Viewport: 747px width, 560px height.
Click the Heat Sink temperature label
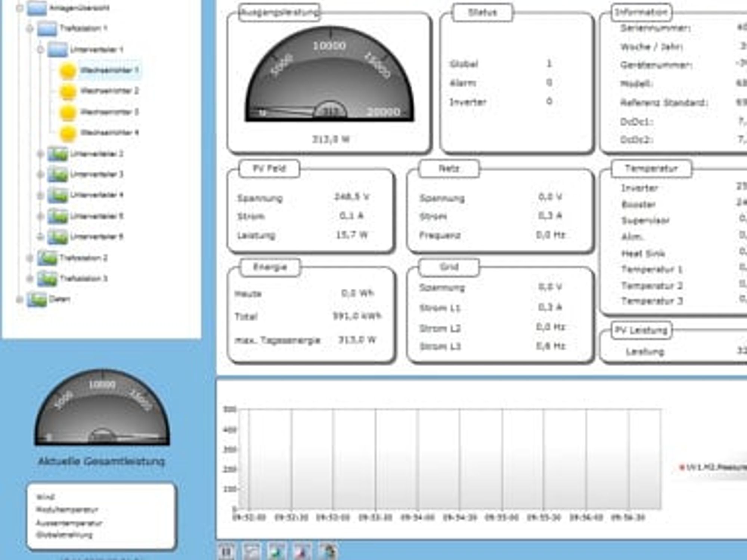(643, 254)
